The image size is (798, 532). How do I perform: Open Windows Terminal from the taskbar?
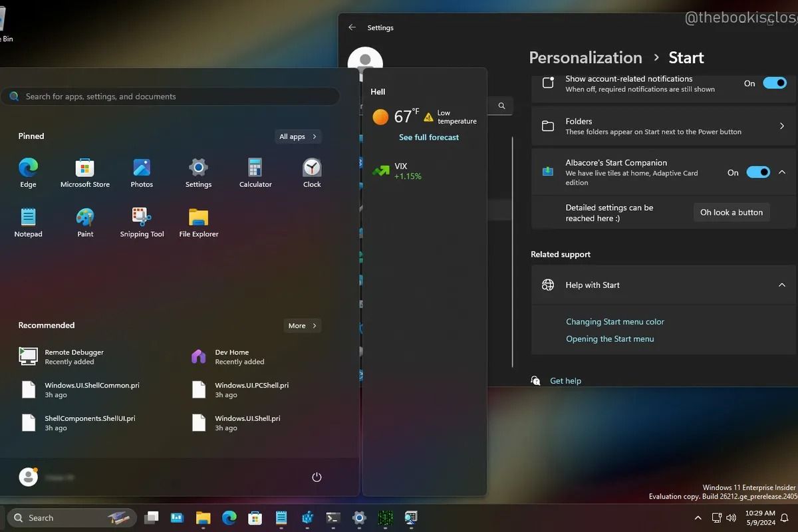coord(333,518)
